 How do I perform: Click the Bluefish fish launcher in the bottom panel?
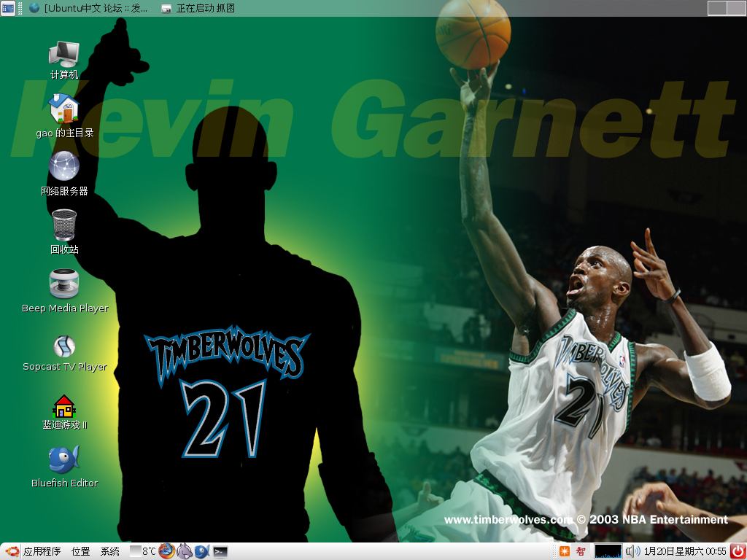(x=202, y=551)
